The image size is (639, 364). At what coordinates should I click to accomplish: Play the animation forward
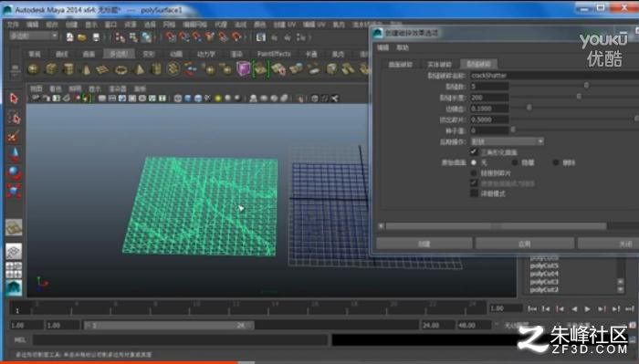(587, 309)
